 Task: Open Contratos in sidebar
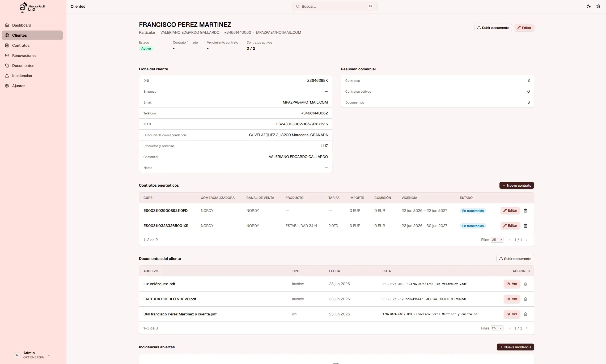coord(32,45)
